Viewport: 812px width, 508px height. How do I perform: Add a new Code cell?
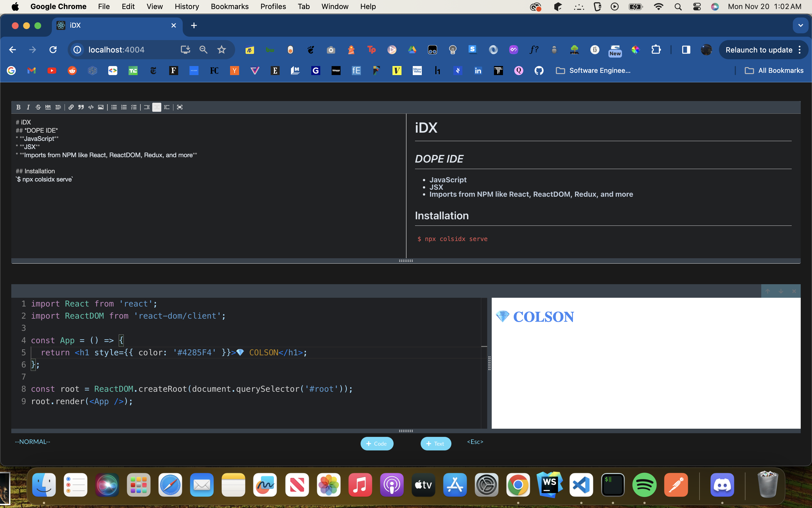pos(377,443)
